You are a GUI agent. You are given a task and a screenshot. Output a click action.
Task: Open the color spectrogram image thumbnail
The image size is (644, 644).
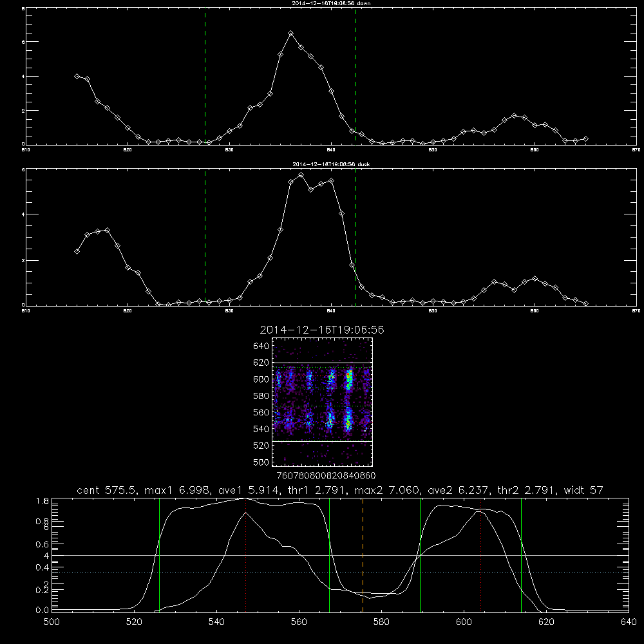[x=323, y=402]
